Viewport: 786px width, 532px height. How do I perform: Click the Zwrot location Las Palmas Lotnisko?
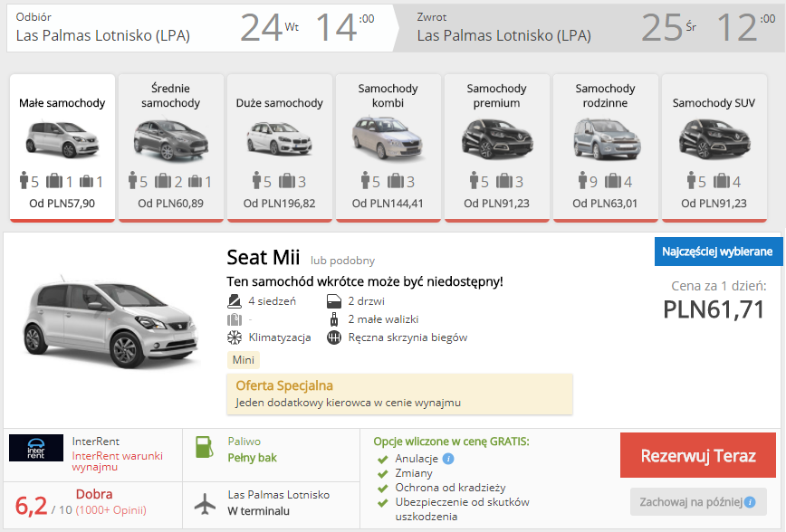pos(503,35)
